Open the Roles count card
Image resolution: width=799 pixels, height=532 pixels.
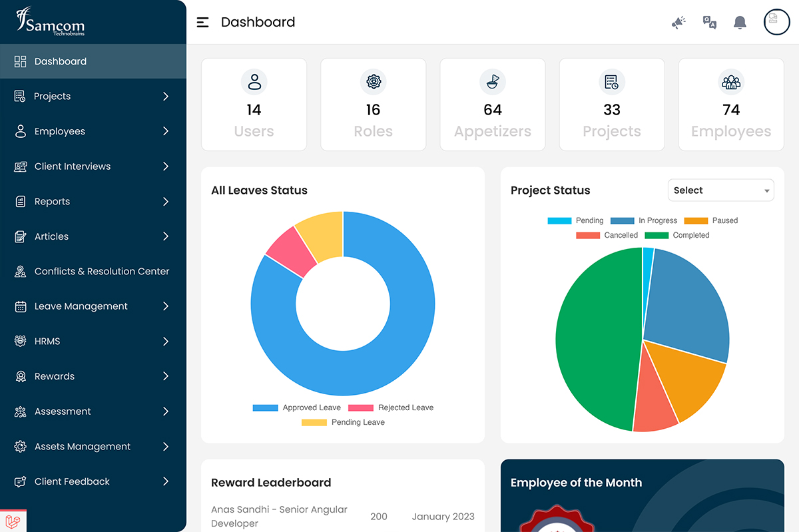pyautogui.click(x=373, y=105)
